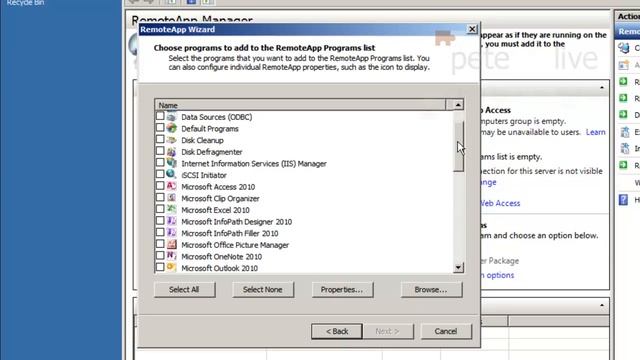Image resolution: width=640 pixels, height=360 pixels.
Task: Check the Microsoft Clip Organizer checkbox
Action: tap(160, 198)
